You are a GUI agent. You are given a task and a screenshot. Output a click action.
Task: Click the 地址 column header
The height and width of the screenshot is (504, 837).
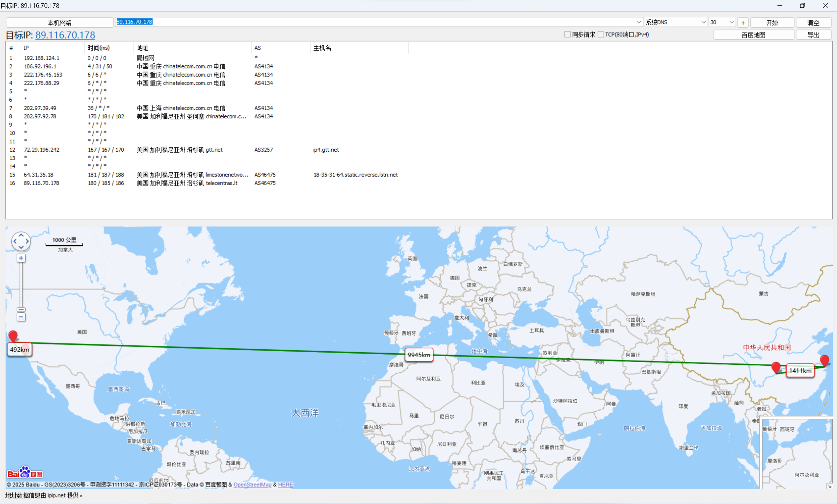pos(143,48)
